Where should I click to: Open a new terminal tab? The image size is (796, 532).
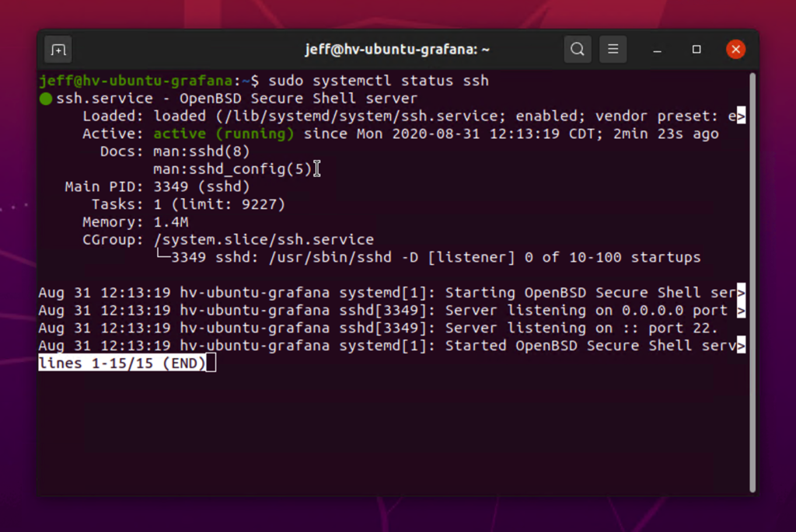coord(58,50)
